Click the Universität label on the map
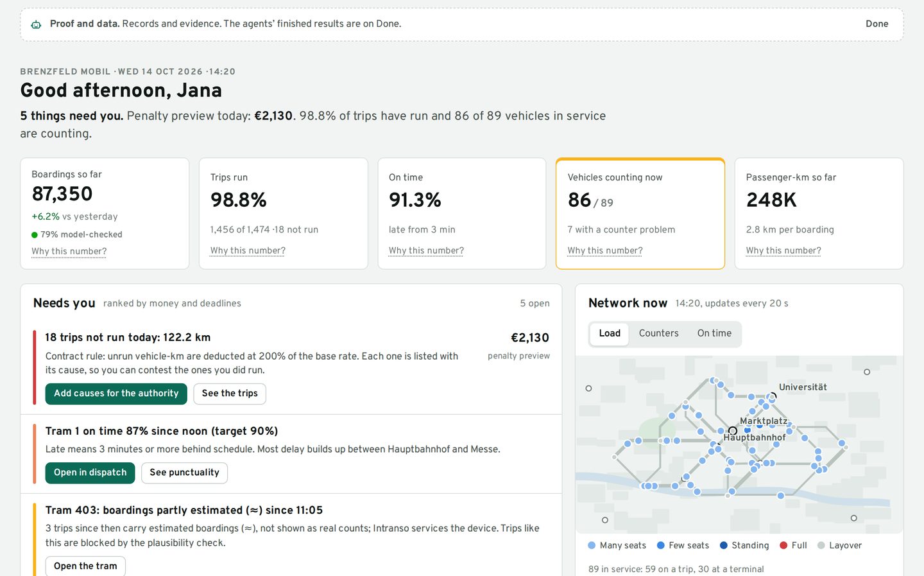 (803, 387)
